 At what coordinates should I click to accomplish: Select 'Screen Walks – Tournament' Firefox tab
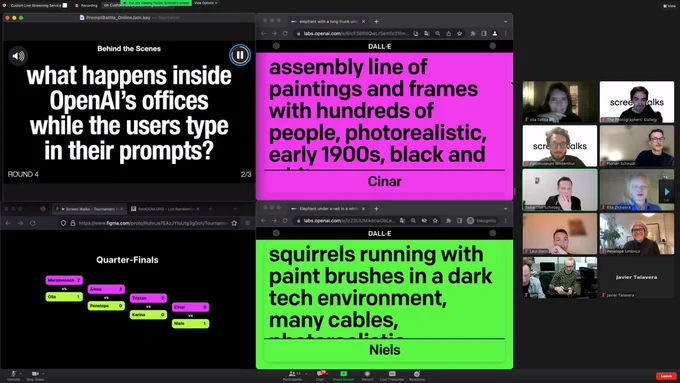[x=89, y=209]
